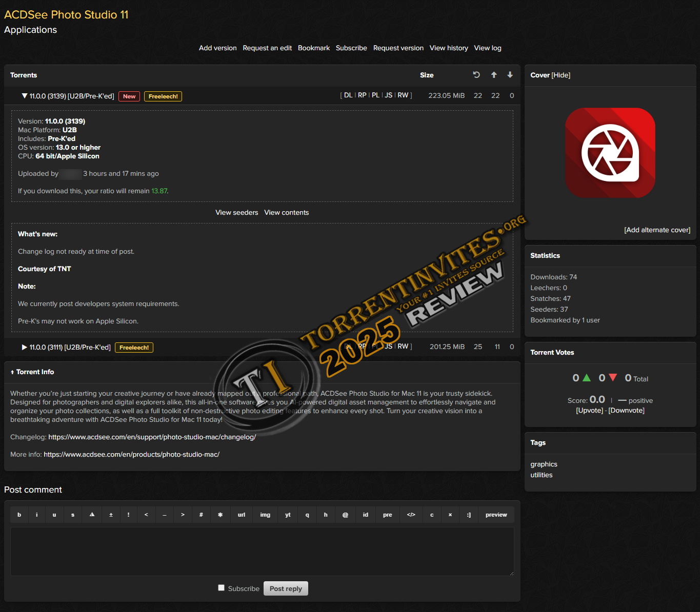Click the leechers down-arrow column icon
700x612 pixels.
coord(510,75)
